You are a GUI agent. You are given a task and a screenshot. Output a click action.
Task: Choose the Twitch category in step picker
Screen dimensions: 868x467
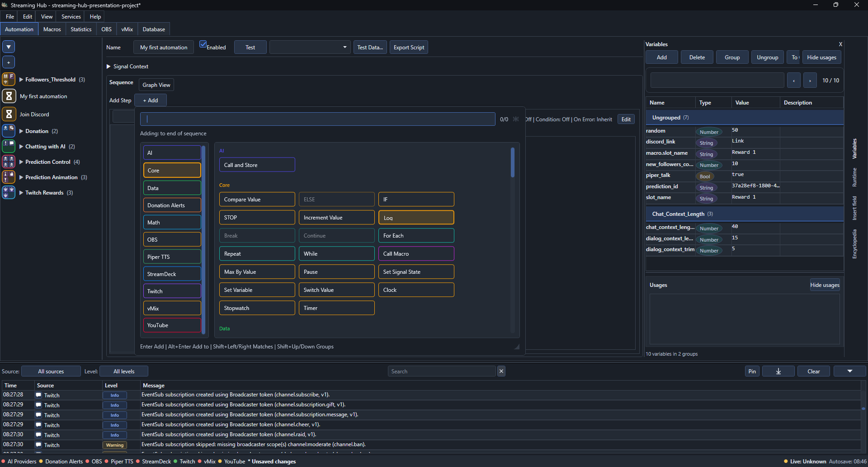coord(172,291)
